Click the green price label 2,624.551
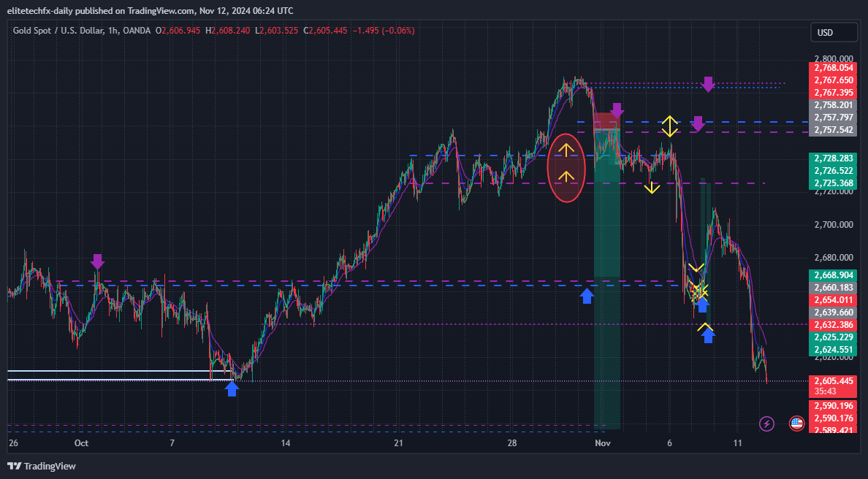This screenshot has width=868, height=479. [833, 350]
